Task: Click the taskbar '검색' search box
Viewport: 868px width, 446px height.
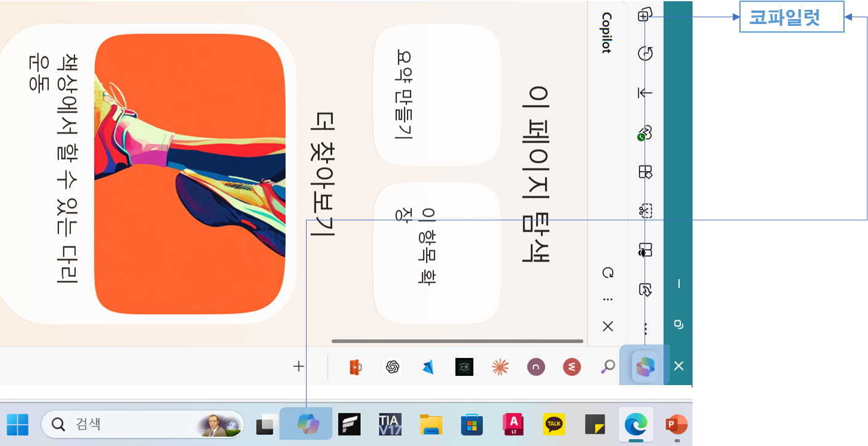Action: point(143,424)
